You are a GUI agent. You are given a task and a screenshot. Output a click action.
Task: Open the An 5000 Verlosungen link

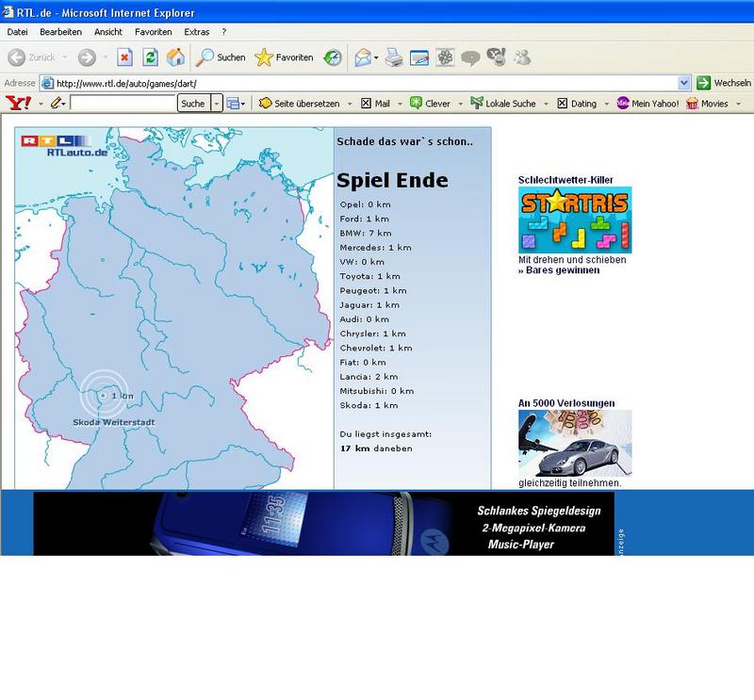coord(566,403)
